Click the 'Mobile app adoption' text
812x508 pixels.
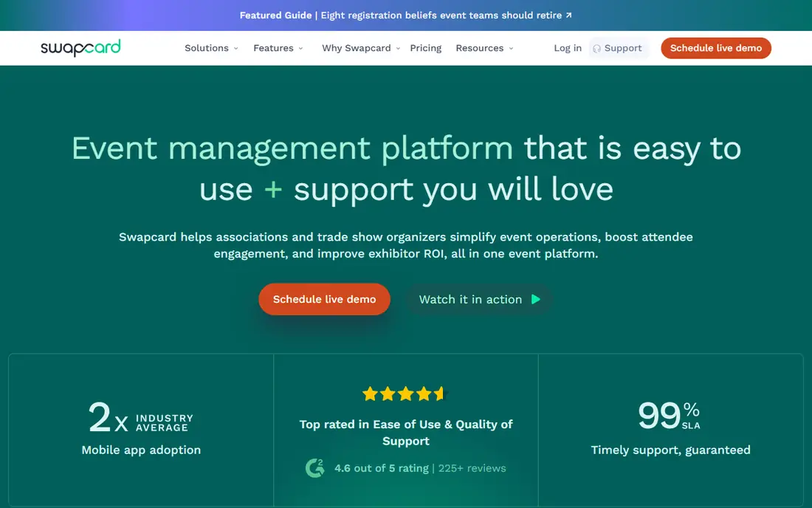click(142, 450)
